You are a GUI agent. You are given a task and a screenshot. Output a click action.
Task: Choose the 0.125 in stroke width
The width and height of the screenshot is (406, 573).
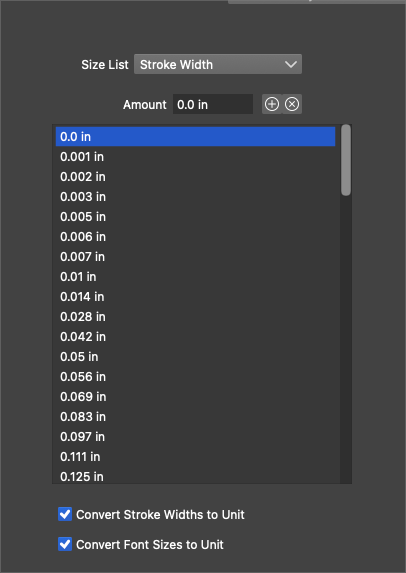[x=195, y=476]
